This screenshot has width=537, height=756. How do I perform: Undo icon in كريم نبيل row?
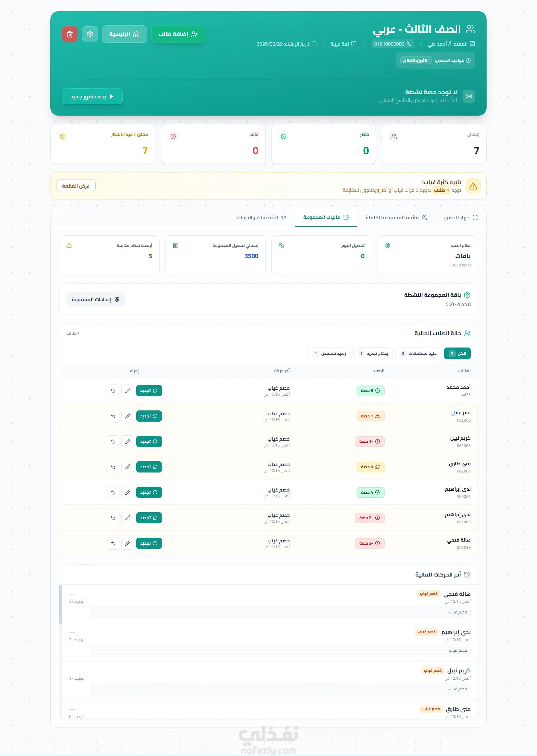tap(113, 442)
